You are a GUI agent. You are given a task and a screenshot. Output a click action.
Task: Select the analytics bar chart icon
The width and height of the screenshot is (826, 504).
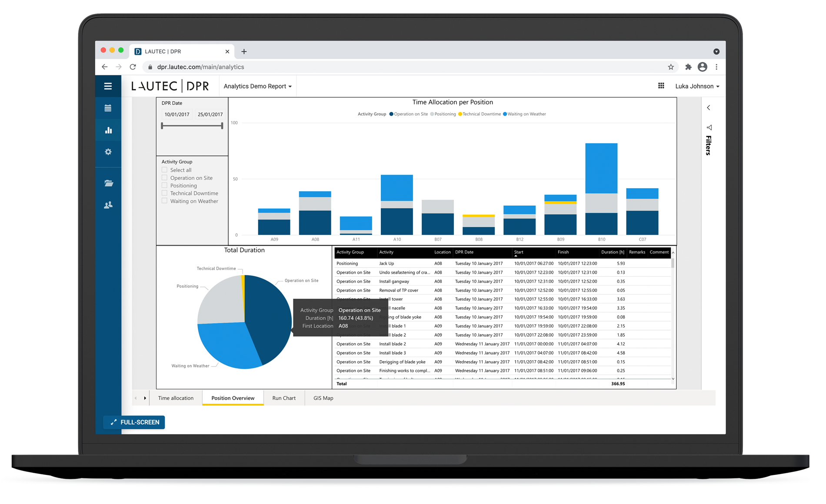pyautogui.click(x=108, y=130)
